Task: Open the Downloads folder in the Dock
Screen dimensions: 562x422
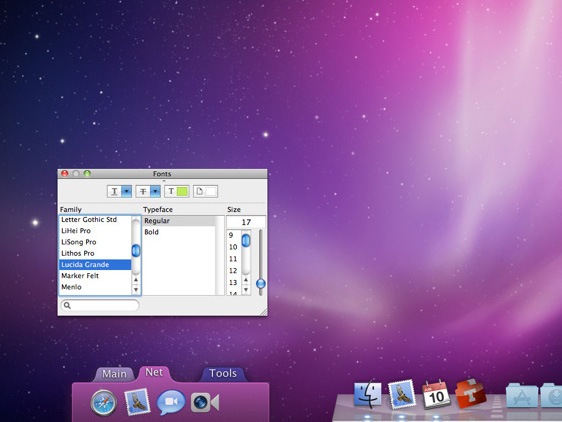Action: pos(551,395)
